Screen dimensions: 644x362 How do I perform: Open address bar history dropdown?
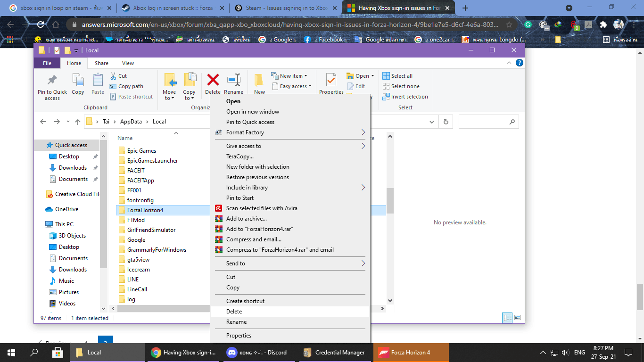(431, 122)
